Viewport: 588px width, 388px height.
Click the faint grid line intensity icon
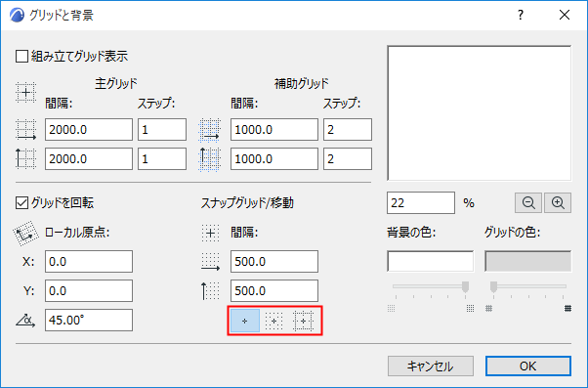pos(488,309)
